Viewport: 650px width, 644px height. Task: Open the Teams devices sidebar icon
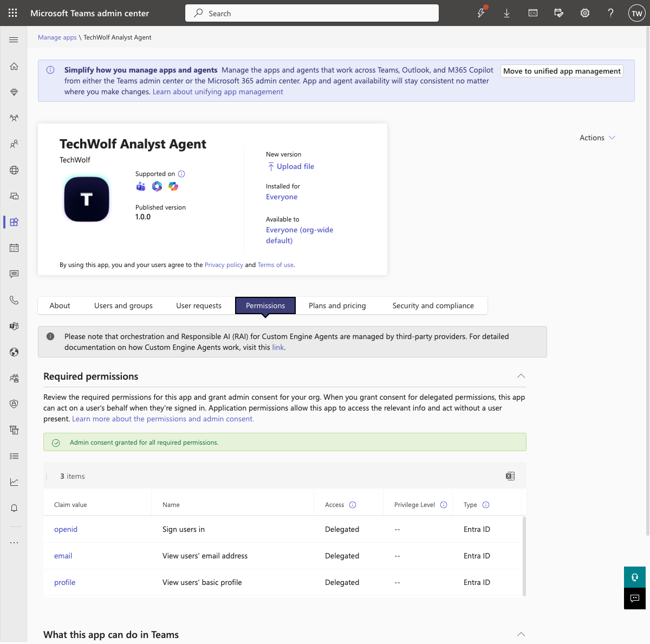tap(14, 196)
